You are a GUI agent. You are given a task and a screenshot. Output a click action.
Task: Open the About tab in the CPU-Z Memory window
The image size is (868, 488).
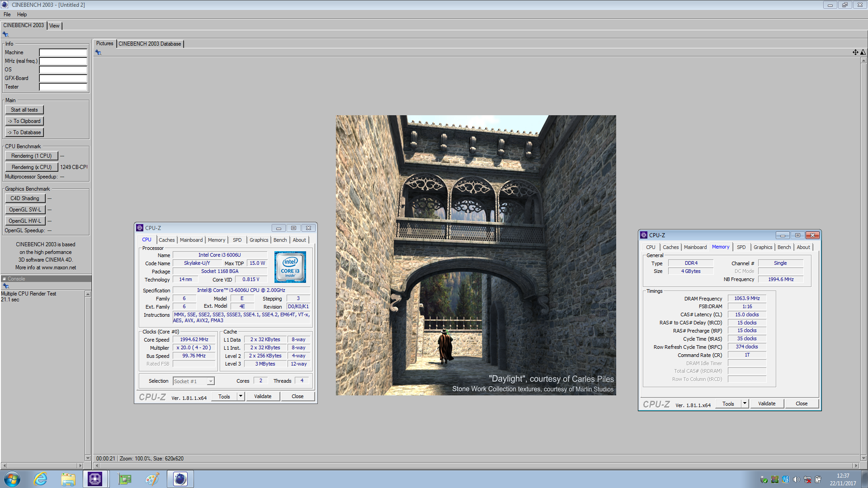pyautogui.click(x=803, y=247)
